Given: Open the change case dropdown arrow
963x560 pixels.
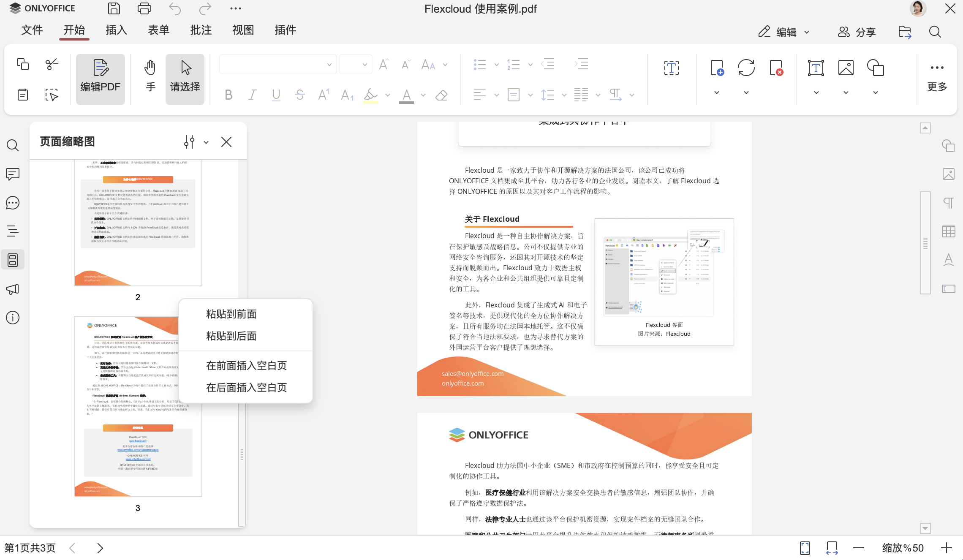Looking at the screenshot, I should pyautogui.click(x=445, y=65).
